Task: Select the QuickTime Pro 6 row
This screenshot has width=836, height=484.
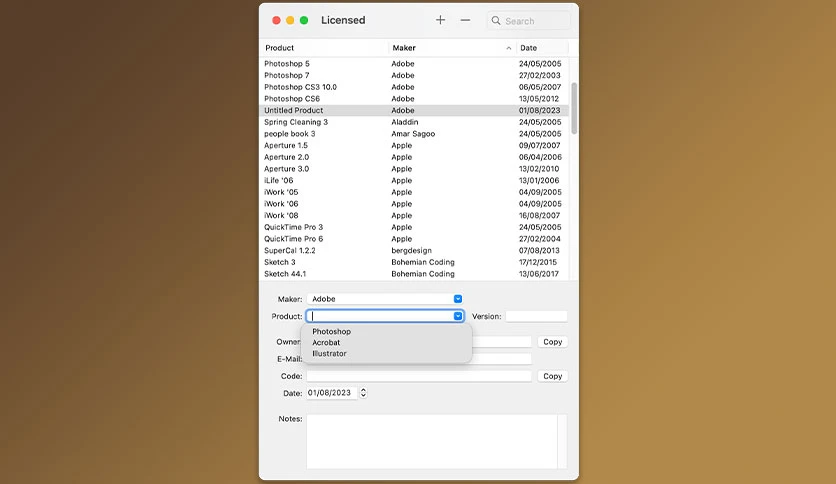Action: point(414,239)
